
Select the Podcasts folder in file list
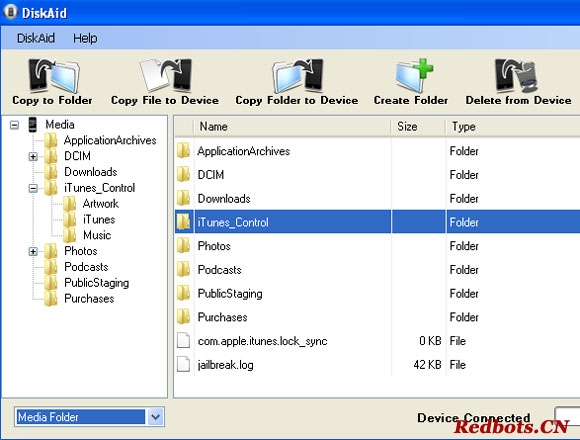(x=219, y=270)
